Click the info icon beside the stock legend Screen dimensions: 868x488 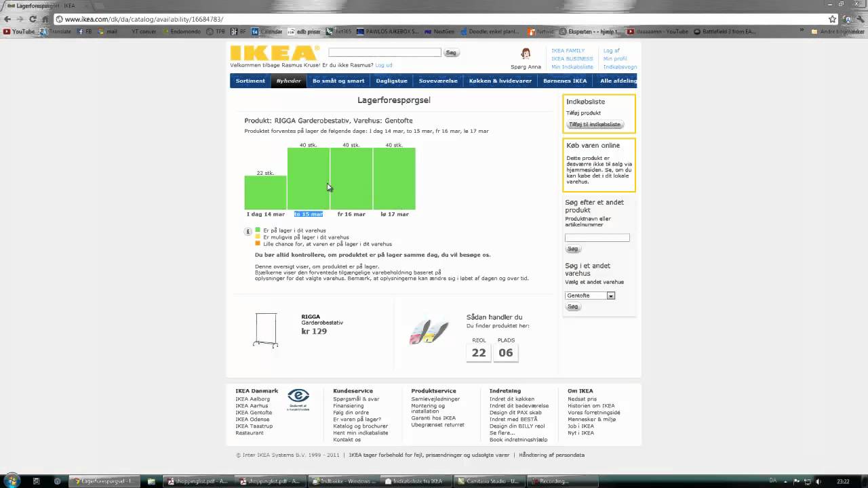pyautogui.click(x=248, y=232)
